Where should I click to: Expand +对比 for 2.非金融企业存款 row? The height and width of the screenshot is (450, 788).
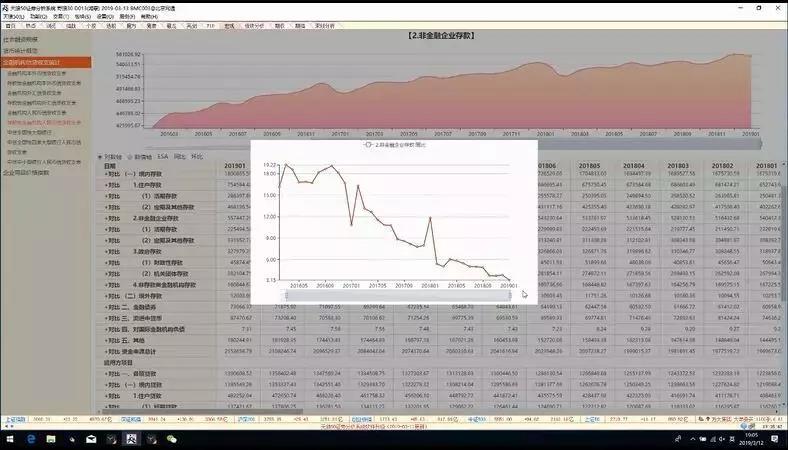pyautogui.click(x=111, y=217)
